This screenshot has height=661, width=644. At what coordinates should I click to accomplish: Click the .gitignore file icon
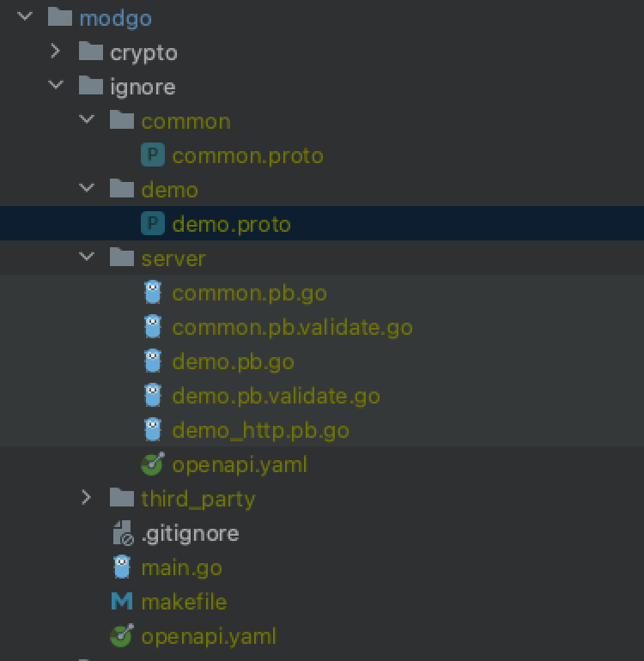pos(122,533)
